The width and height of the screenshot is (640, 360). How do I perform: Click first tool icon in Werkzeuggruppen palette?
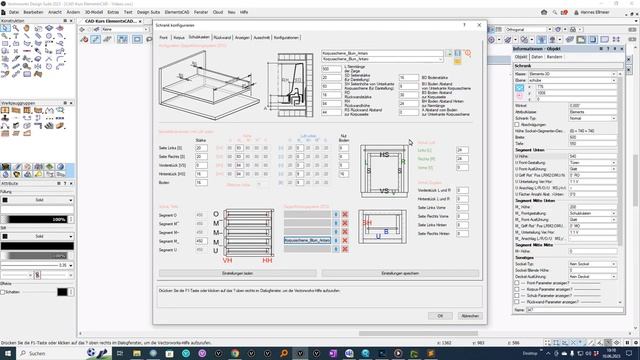coord(5,111)
